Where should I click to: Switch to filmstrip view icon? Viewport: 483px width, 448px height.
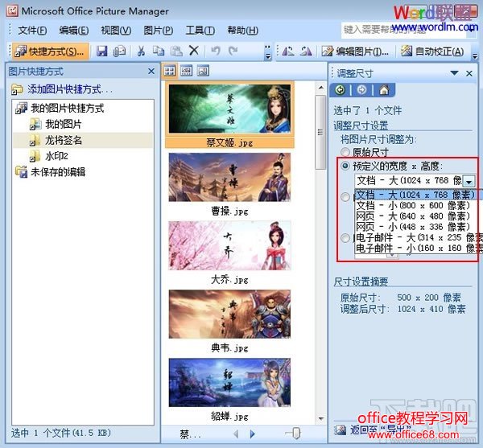186,71
